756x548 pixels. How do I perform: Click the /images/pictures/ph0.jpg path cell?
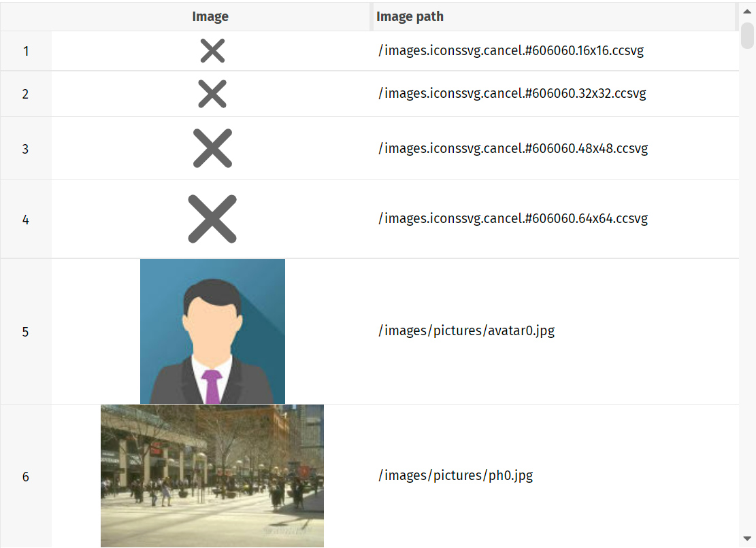click(x=555, y=476)
